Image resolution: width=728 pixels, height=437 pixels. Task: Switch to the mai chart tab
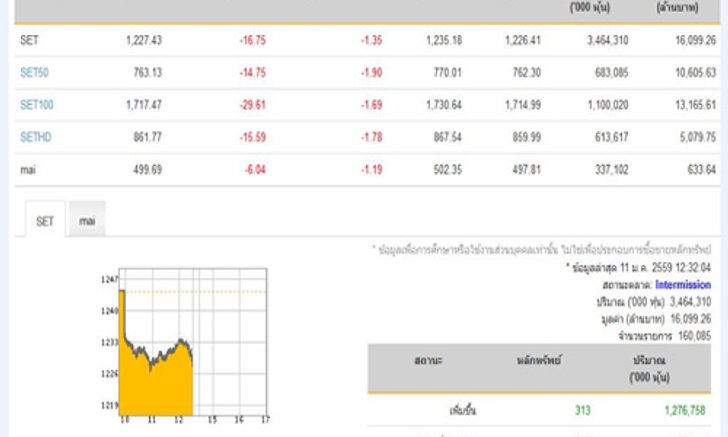pos(87,219)
